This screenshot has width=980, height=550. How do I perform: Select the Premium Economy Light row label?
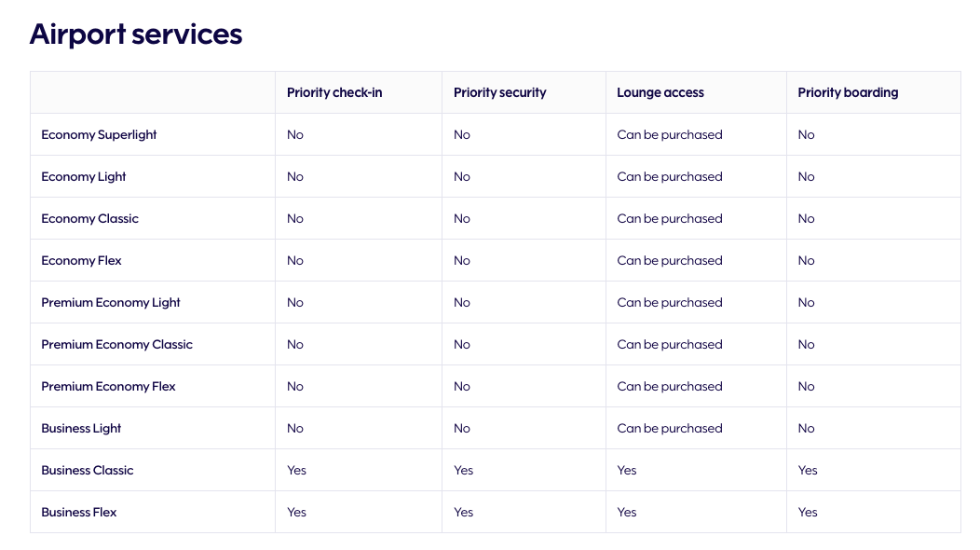(x=111, y=302)
